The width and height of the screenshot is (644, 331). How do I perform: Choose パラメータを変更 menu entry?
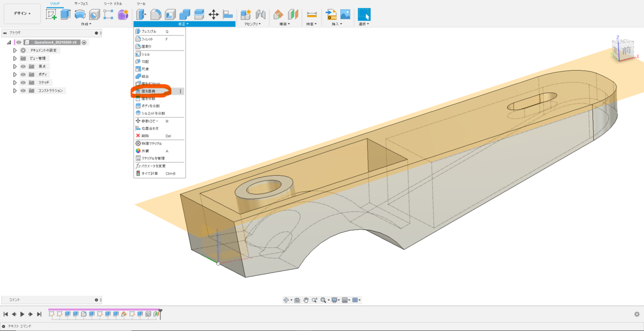[159, 166]
